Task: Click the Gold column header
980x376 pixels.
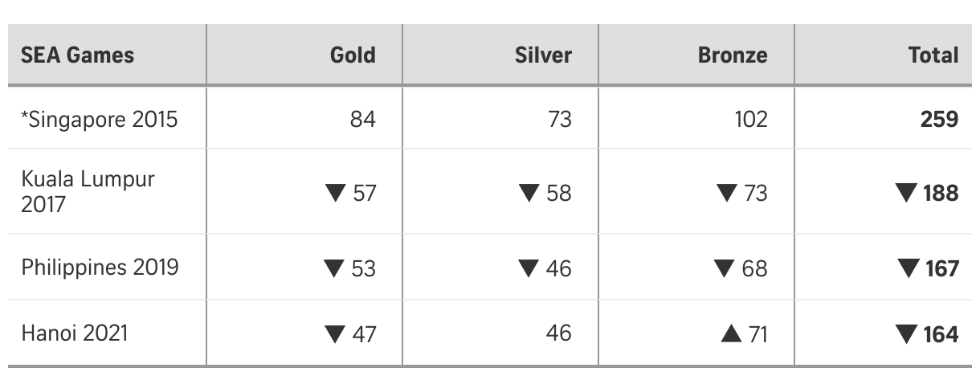Action: 353,55
